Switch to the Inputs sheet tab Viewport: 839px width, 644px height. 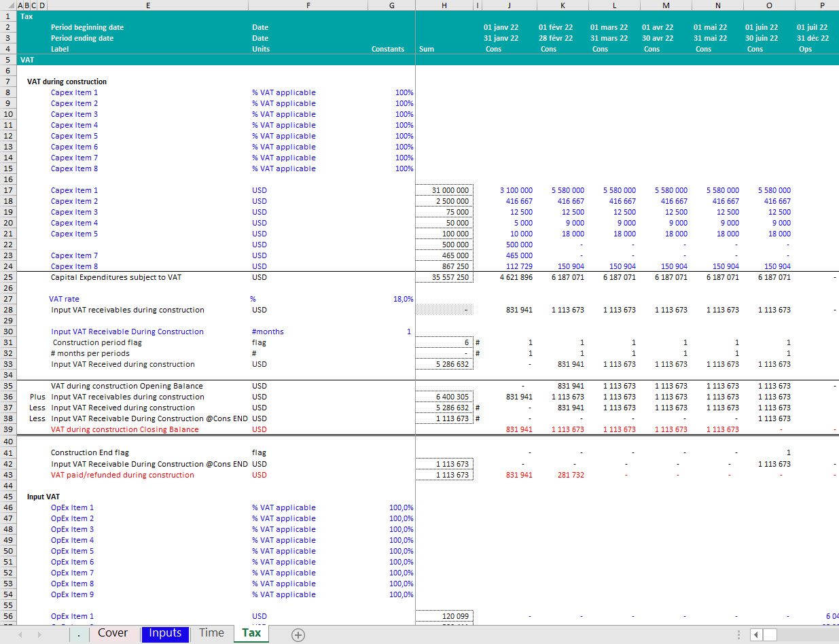pyautogui.click(x=165, y=633)
